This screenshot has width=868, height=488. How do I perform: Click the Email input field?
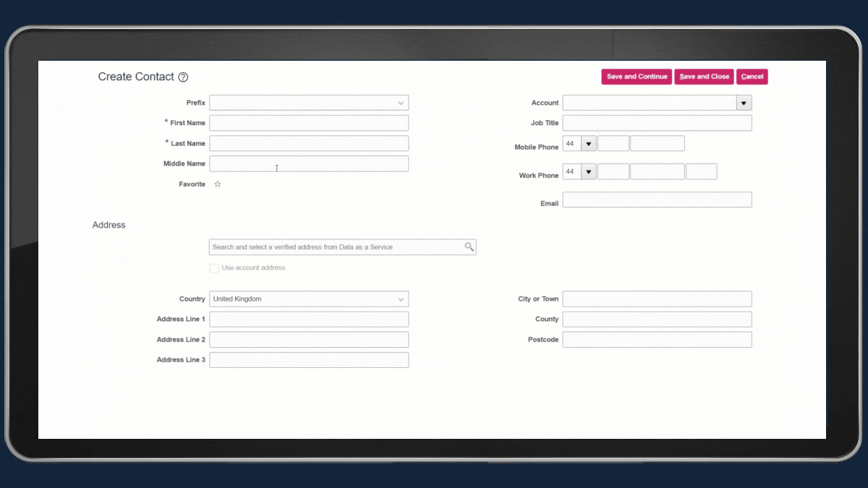coord(657,200)
